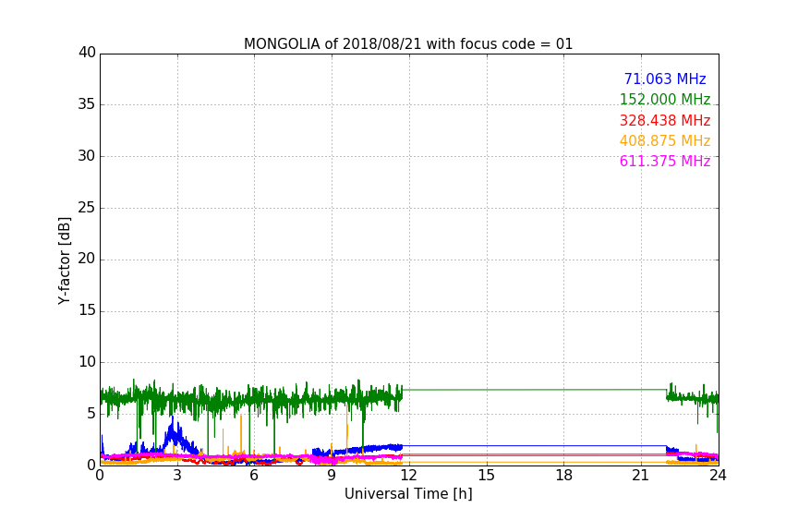798x532 pixels.
Task: Click the x-axis tick label 6
Action: pos(254,476)
